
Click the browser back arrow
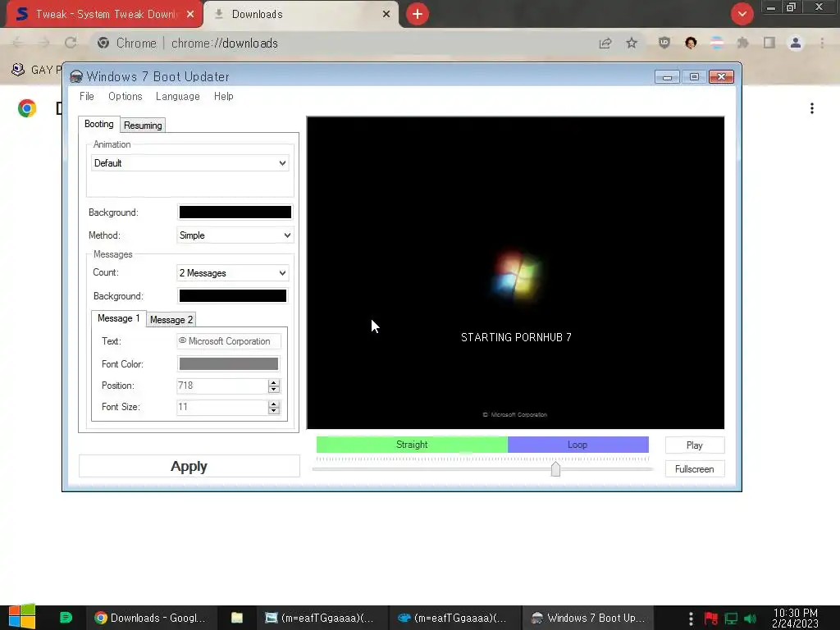tap(18, 43)
